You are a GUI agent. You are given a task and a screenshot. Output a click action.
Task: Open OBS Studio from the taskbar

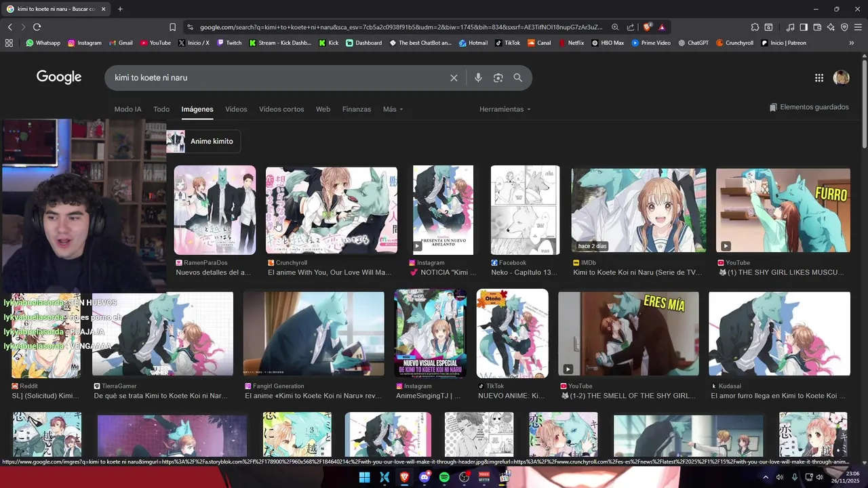(465, 477)
